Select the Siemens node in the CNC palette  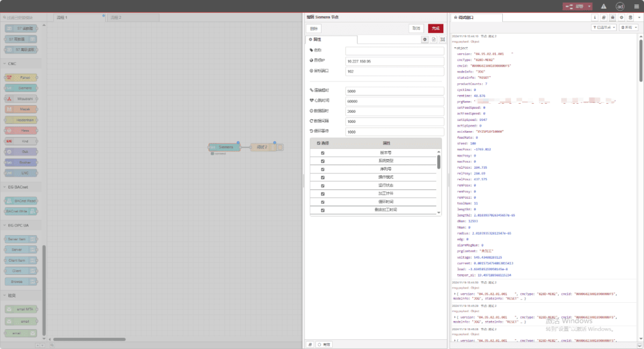[21, 88]
